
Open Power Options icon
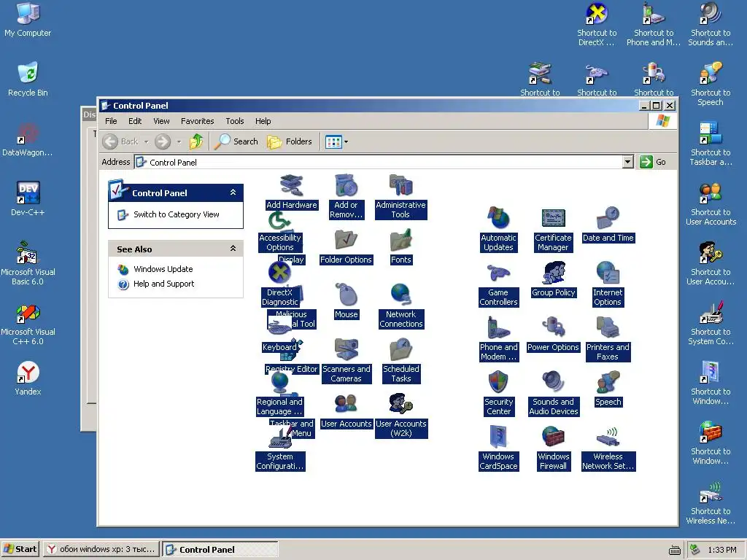tap(553, 328)
